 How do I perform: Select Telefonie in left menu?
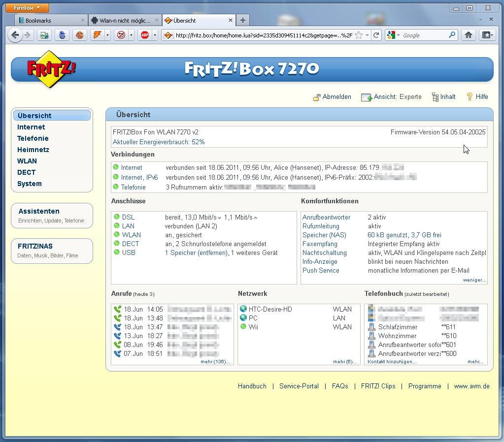tap(33, 138)
